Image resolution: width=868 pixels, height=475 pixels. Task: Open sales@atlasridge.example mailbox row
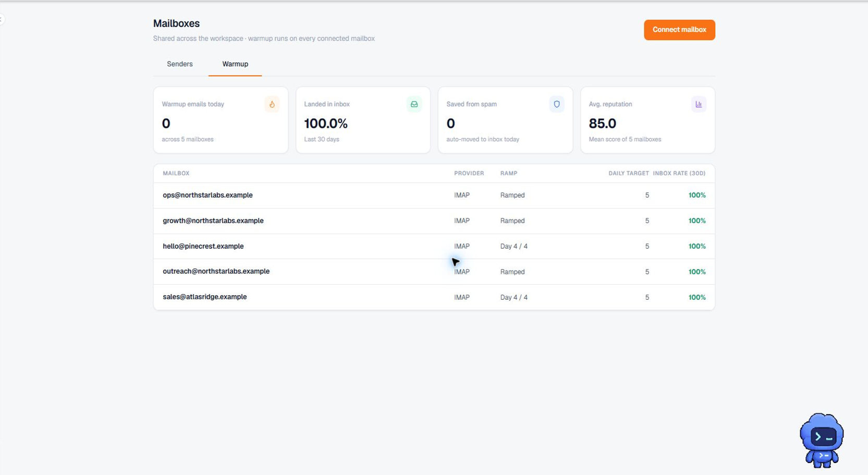(434, 297)
